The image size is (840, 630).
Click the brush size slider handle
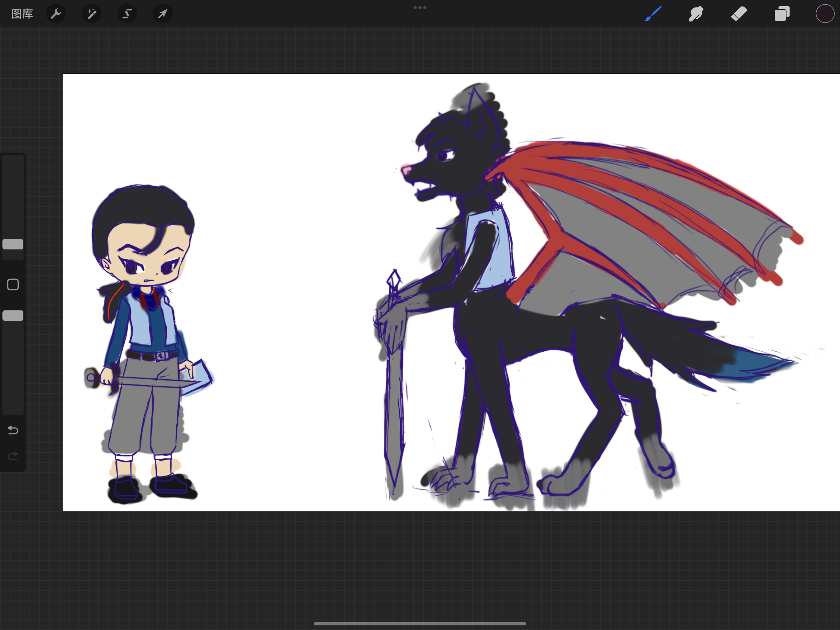(13, 244)
